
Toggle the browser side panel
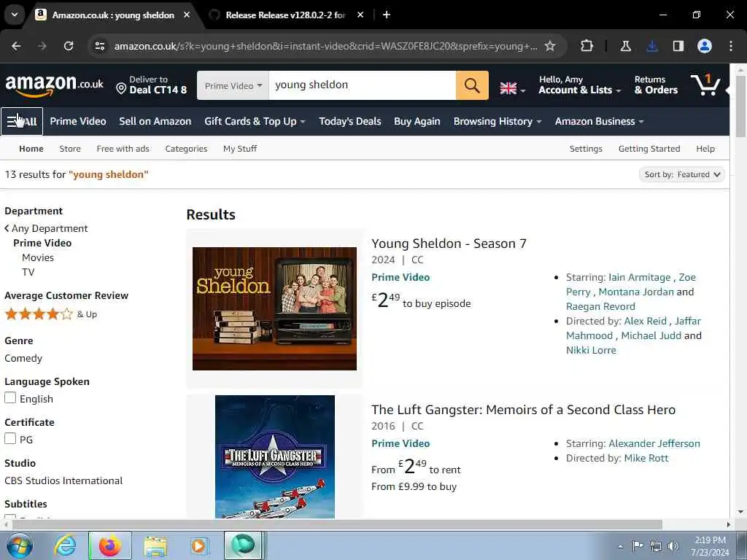pyautogui.click(x=678, y=46)
